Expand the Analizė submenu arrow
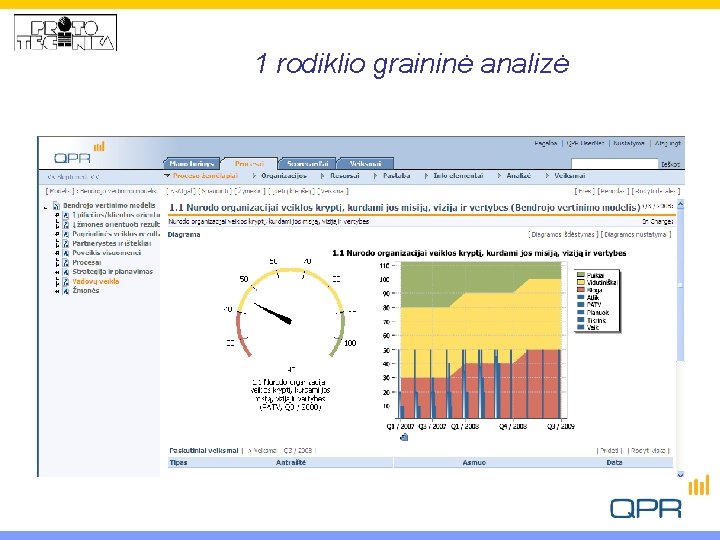 pyautogui.click(x=499, y=176)
